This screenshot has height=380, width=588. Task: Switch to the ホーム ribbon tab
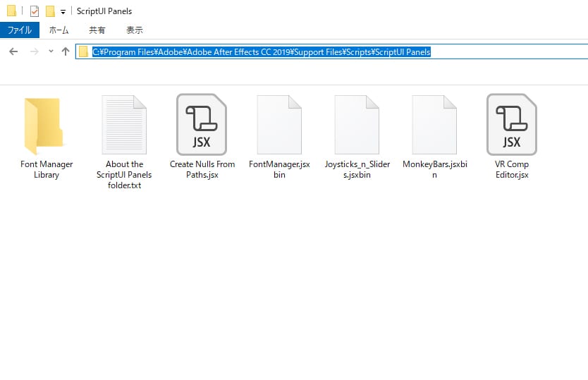pyautogui.click(x=59, y=30)
